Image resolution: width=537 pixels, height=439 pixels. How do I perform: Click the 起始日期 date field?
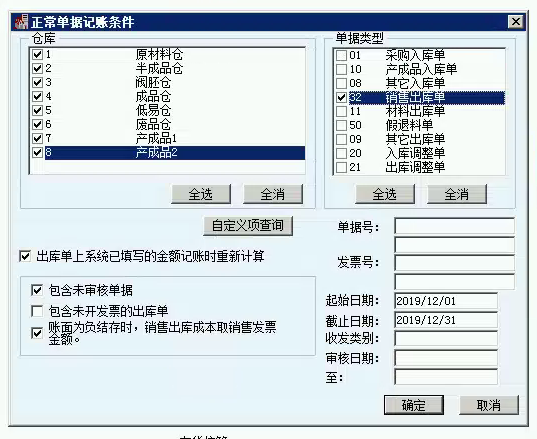tap(446, 301)
